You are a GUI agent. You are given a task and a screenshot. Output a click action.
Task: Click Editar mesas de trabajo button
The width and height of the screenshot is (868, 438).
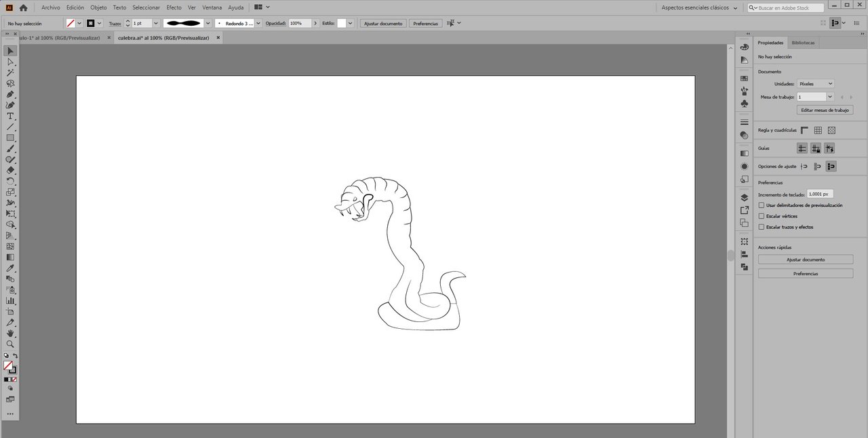[824, 110]
